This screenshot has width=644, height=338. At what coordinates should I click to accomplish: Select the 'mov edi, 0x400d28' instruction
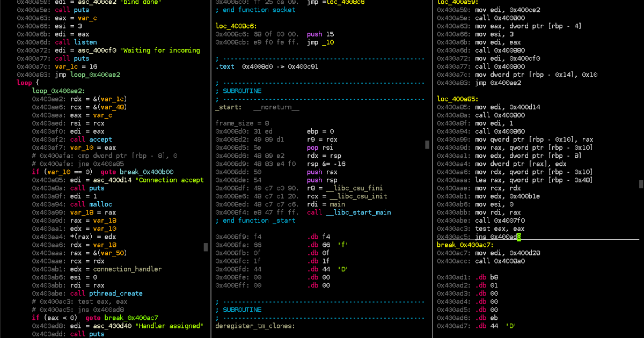click(x=508, y=253)
